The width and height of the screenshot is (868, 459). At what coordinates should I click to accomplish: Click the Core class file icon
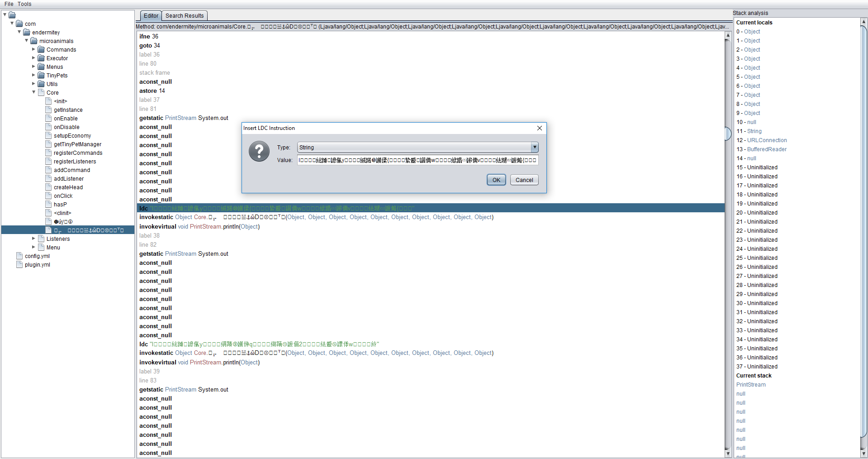41,93
